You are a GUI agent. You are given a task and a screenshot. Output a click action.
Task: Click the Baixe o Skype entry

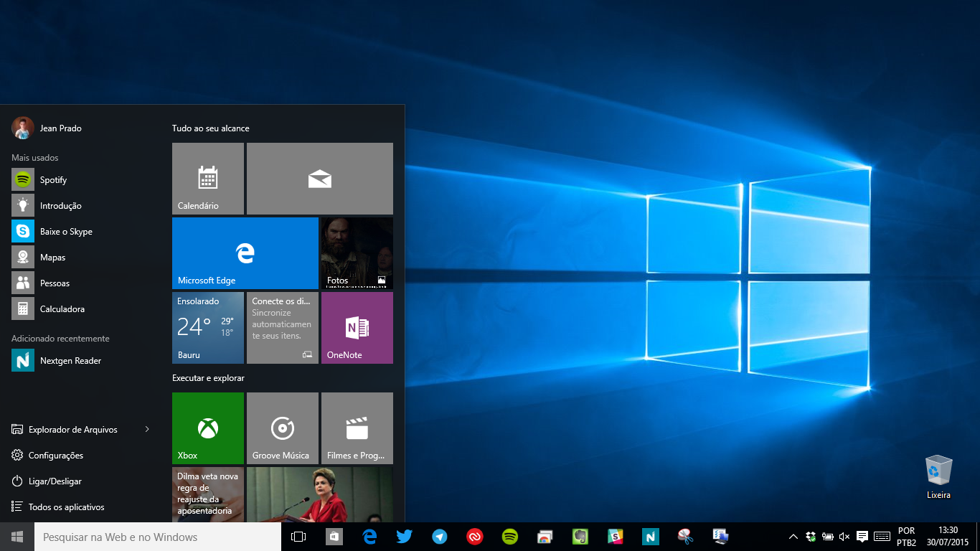[65, 231]
